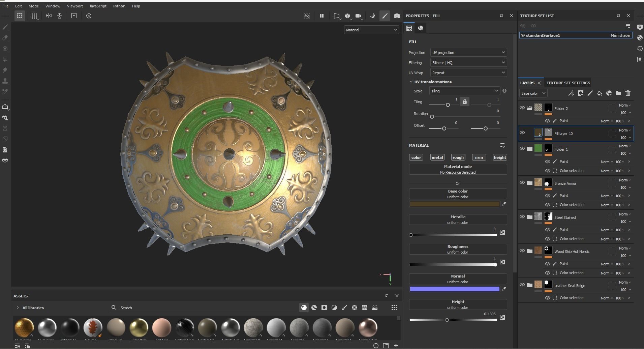Image resolution: width=644 pixels, height=349 pixels.
Task: Select the Clone stamp tool
Action: 5,81
